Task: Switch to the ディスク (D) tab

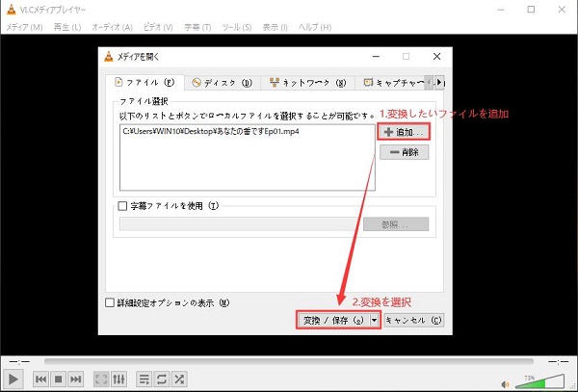Action: click(x=223, y=83)
